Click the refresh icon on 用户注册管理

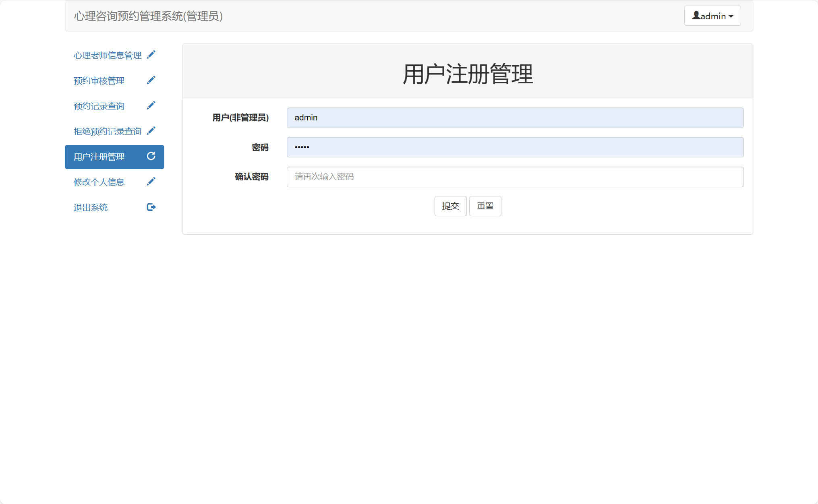(151, 157)
